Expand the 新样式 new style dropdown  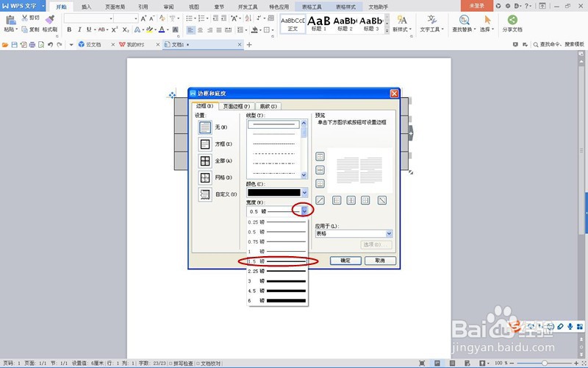410,29
